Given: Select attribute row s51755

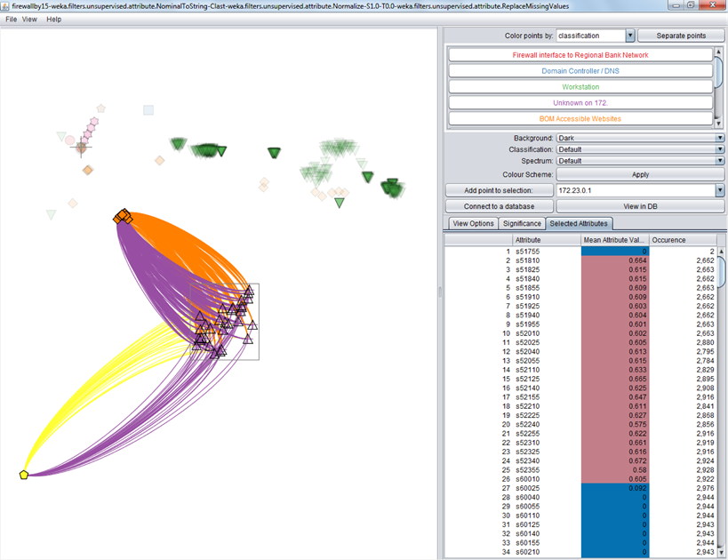Looking at the screenshot, I should pos(580,252).
